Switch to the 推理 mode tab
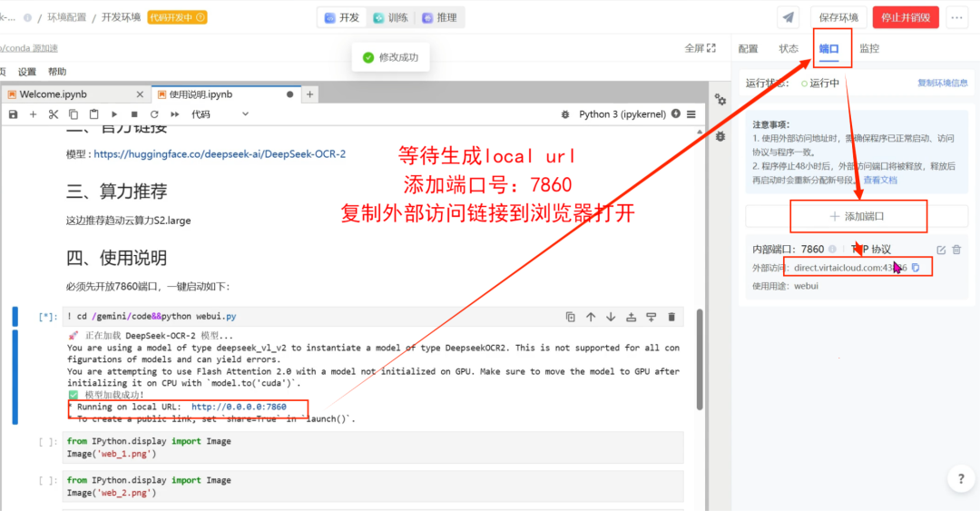 (x=439, y=17)
